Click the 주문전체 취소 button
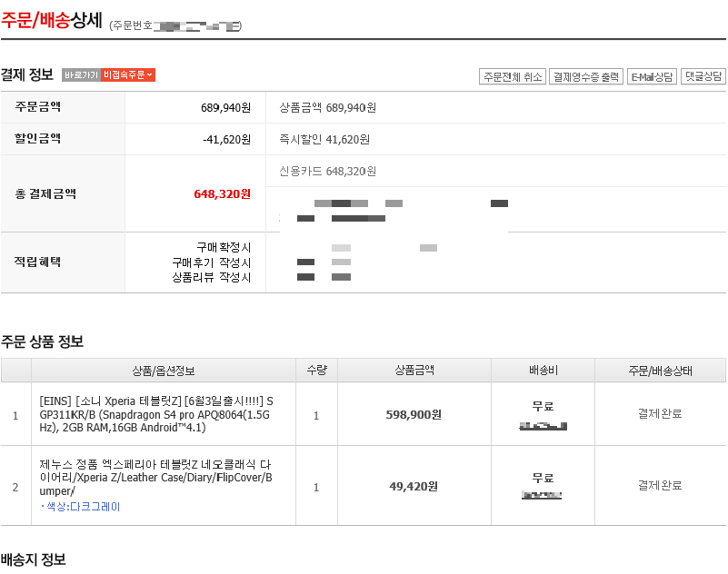 tap(512, 77)
